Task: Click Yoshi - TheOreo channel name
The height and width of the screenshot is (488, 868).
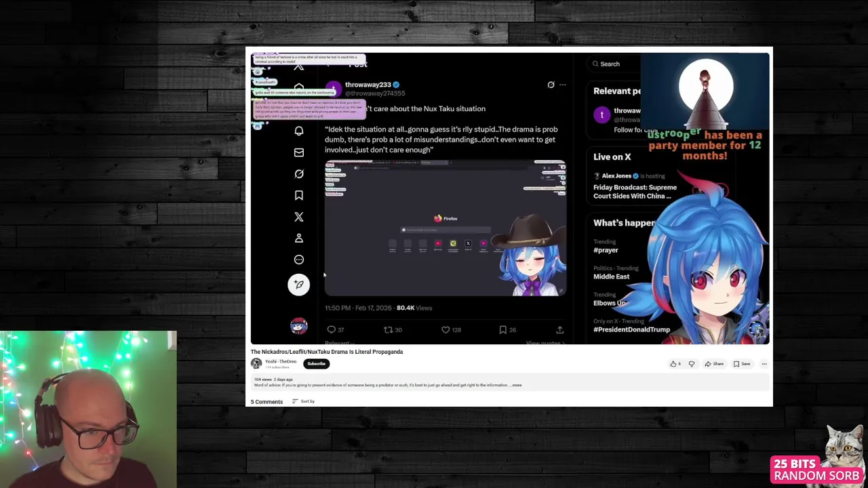Action: (x=281, y=362)
